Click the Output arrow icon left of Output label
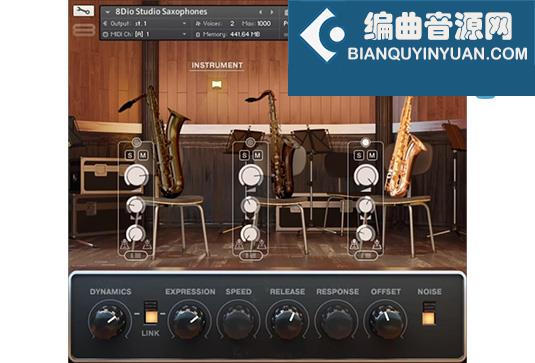 tap(105, 24)
